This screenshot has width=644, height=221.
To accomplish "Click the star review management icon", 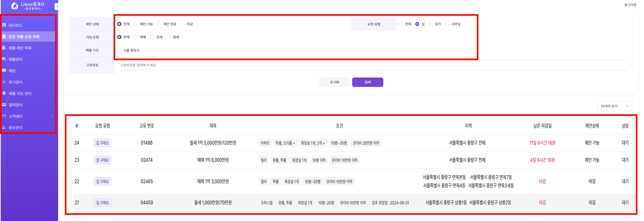I will [4, 82].
